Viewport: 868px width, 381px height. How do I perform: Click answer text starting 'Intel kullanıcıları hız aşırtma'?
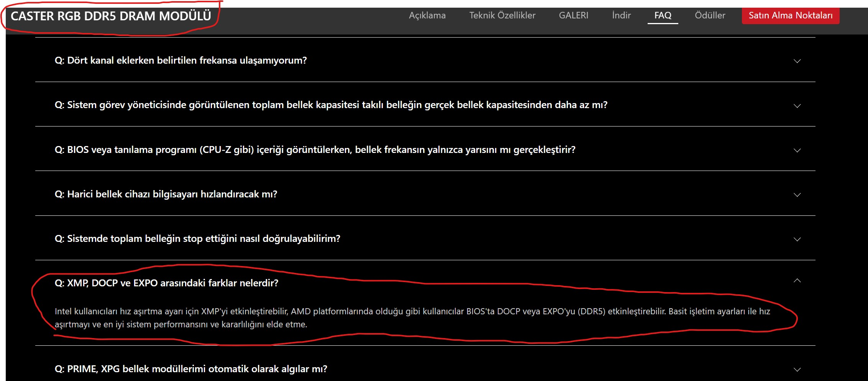pos(412,318)
